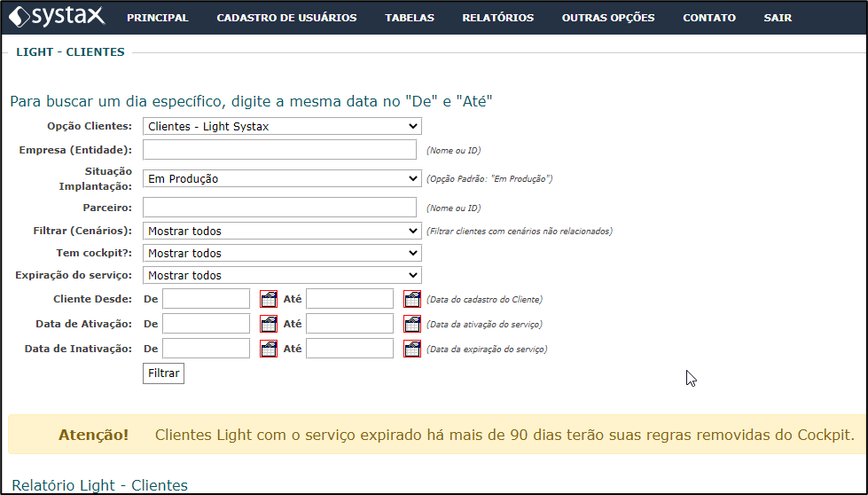Click the Sair link
This screenshot has width=868, height=495.
coord(778,18)
